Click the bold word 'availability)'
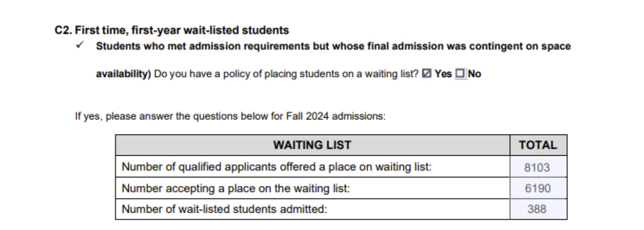This screenshot has width=644, height=230. [123, 74]
